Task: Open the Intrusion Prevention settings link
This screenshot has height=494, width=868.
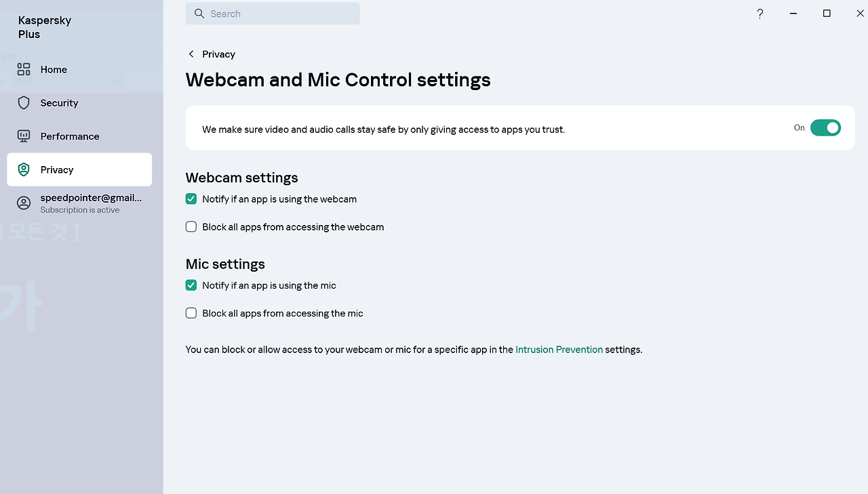Action: pos(559,350)
